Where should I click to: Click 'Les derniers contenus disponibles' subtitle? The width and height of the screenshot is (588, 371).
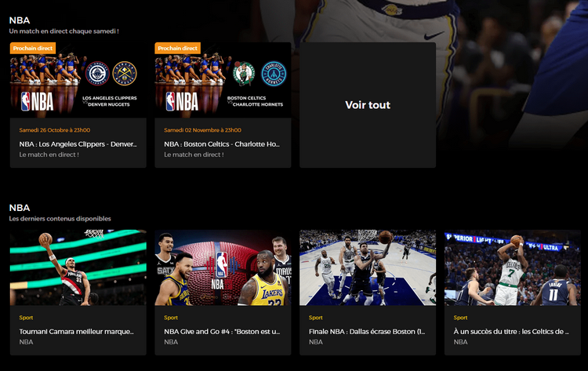tap(60, 219)
